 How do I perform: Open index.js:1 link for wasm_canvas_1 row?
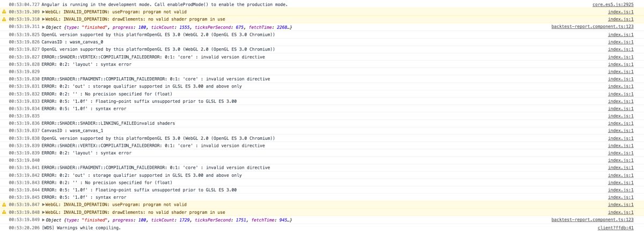point(621,130)
